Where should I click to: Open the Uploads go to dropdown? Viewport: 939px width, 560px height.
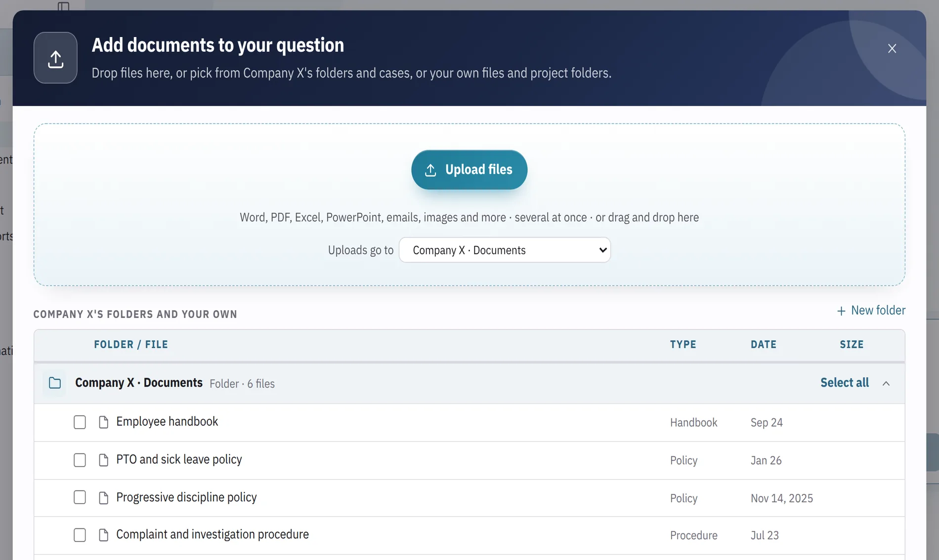(x=505, y=250)
